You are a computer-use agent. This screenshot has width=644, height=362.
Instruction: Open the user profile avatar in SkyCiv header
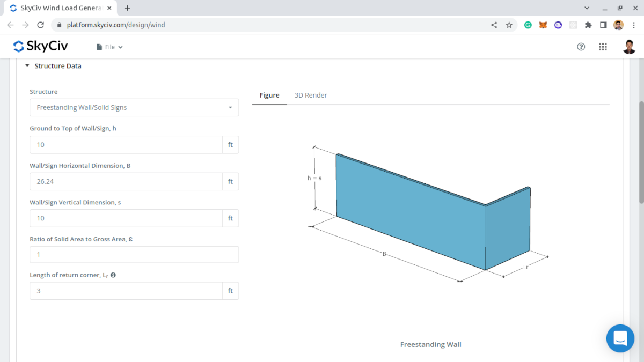click(629, 47)
